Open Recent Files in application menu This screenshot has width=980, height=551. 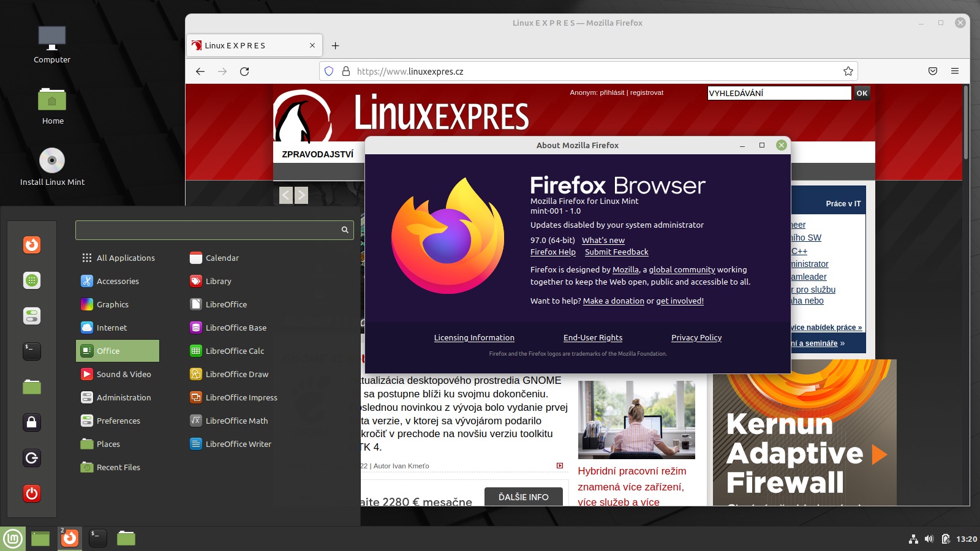coord(118,467)
